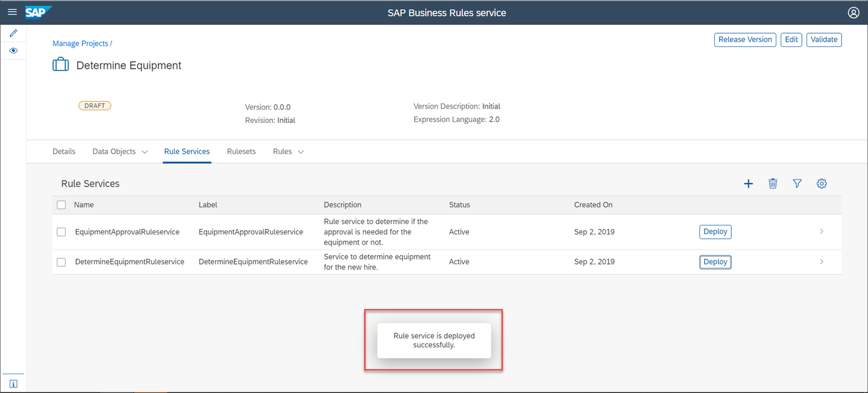This screenshot has width=868, height=393.
Task: Go back via Manage Projects breadcrumb link
Action: pyautogui.click(x=80, y=43)
